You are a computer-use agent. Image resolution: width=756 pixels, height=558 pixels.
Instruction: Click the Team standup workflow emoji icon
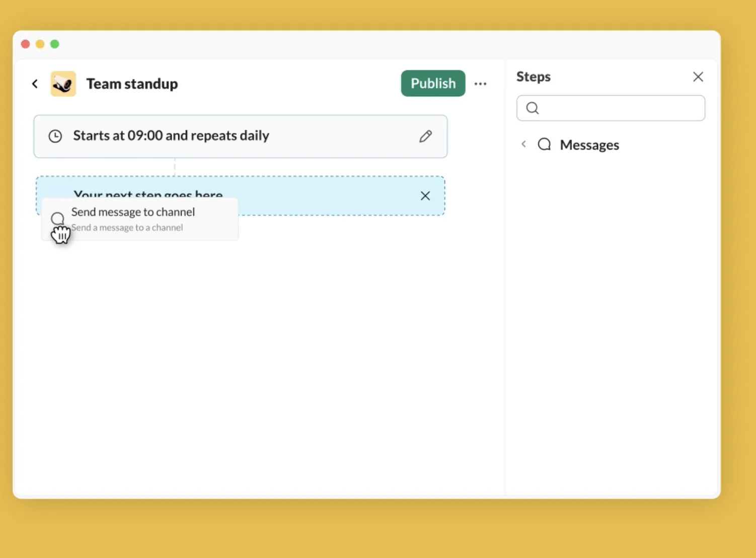coord(63,84)
